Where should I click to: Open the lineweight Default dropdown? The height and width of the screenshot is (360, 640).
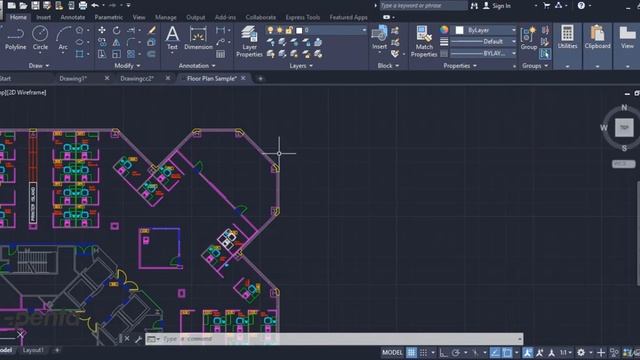click(483, 42)
